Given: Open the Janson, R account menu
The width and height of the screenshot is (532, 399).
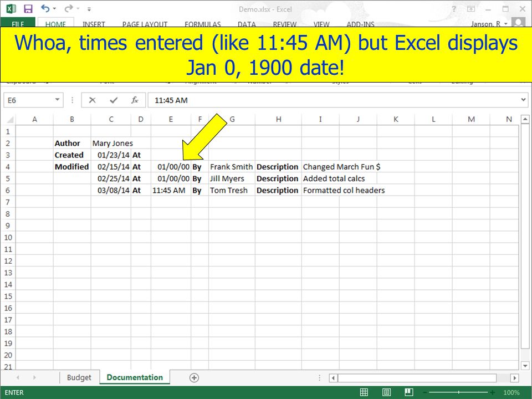Looking at the screenshot, I should pos(489,23).
